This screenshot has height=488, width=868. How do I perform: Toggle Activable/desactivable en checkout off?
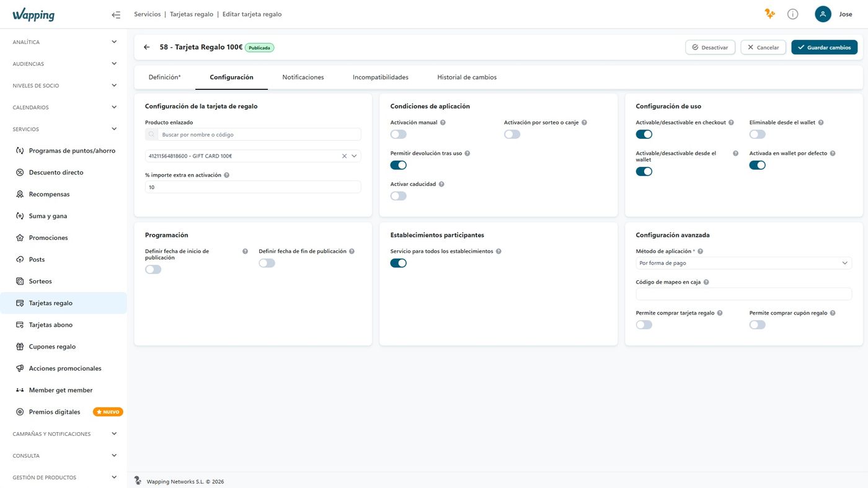tap(644, 135)
